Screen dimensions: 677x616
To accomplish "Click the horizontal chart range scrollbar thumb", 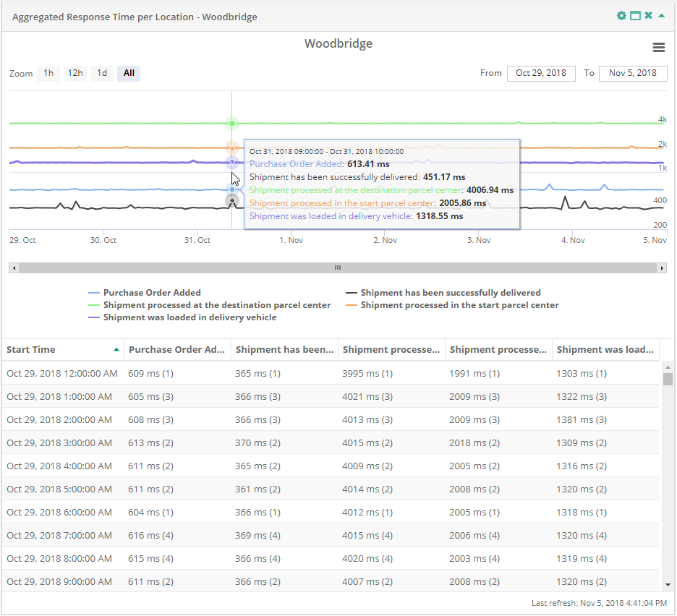I will pyautogui.click(x=337, y=267).
